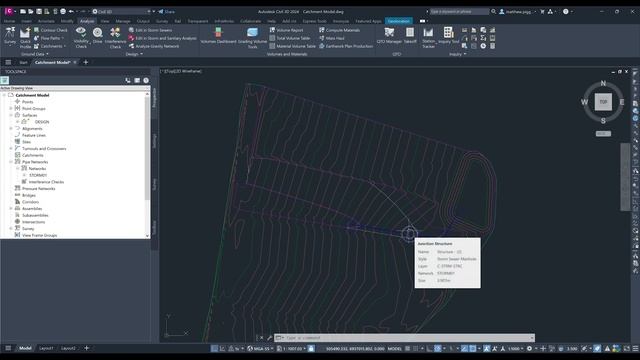Open the Inquiry Tool
Image resolution: width=640 pixels, height=360 pixels.
449,36
